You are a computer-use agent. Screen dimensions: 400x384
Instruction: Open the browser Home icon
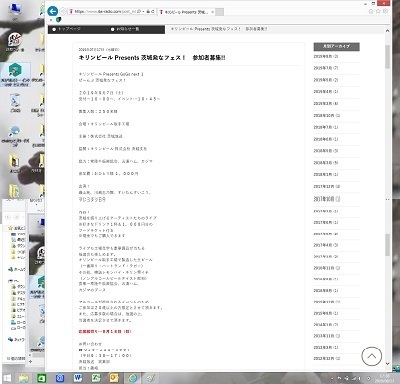pos(371,11)
